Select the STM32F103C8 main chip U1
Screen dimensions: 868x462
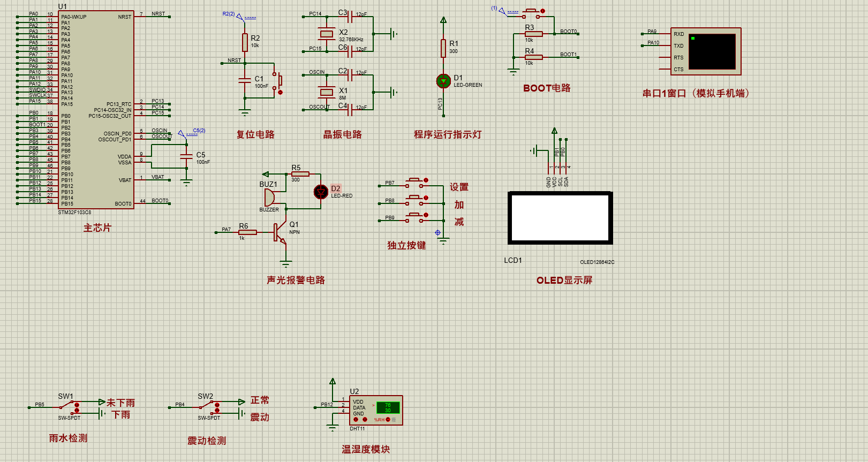point(96,110)
